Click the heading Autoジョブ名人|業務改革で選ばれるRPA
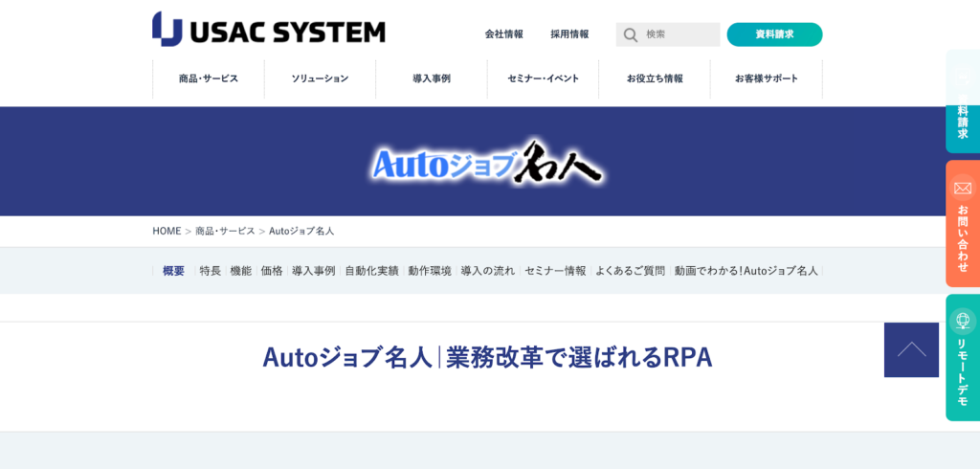The height and width of the screenshot is (469, 980). tap(487, 358)
